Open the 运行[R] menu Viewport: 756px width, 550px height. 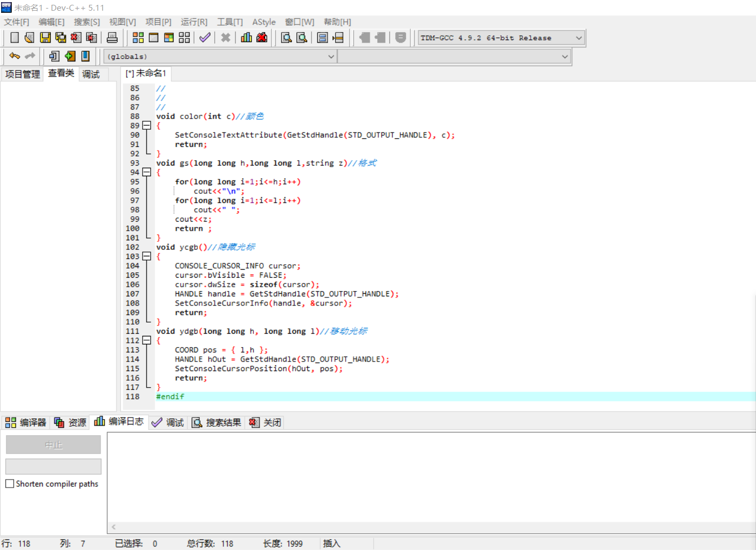coord(193,22)
